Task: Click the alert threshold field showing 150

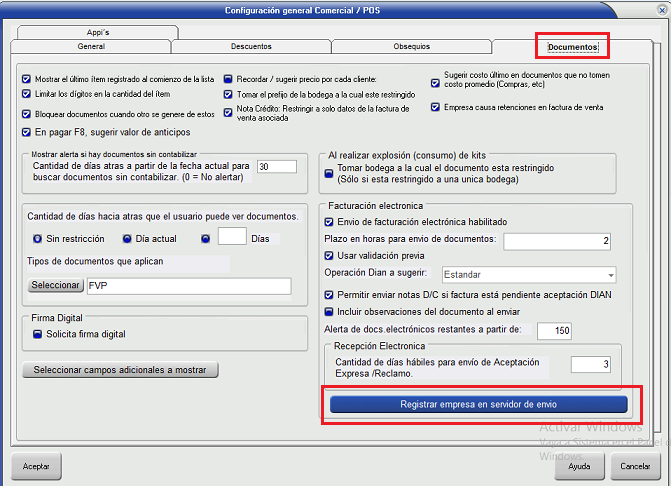Action: (x=554, y=331)
